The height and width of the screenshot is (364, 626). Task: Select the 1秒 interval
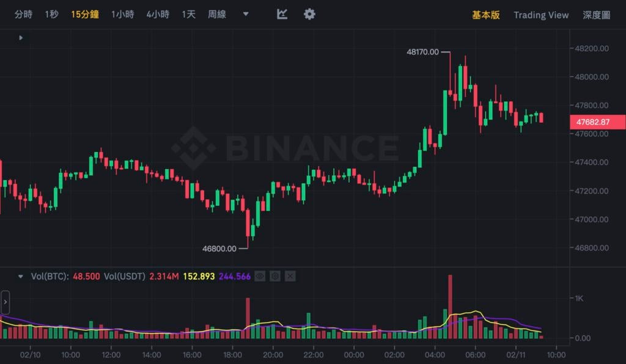(x=51, y=14)
